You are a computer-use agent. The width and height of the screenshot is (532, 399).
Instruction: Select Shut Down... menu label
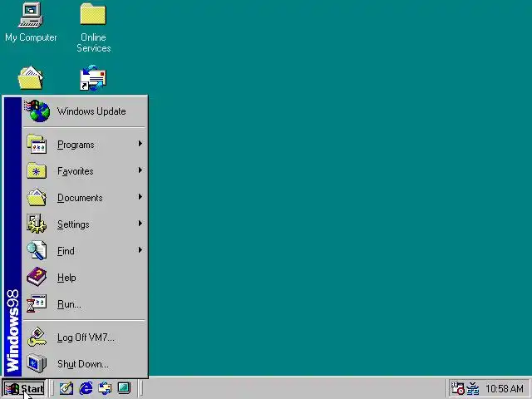[x=83, y=364]
